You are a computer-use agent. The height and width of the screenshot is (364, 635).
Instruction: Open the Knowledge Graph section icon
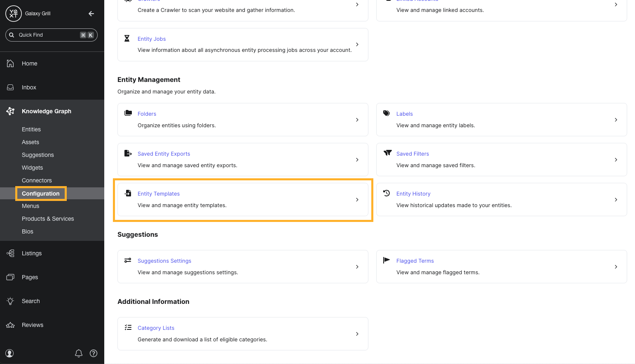(x=10, y=111)
